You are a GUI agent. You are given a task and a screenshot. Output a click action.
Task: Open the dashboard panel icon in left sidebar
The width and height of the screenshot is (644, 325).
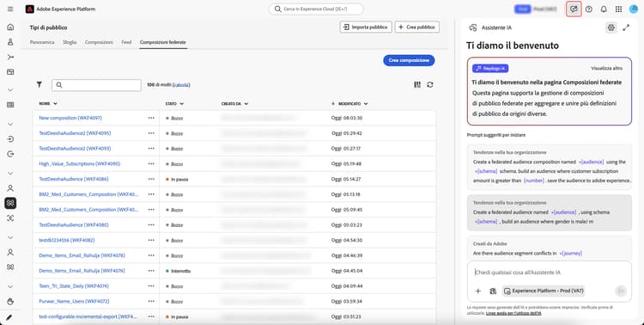click(x=10, y=71)
